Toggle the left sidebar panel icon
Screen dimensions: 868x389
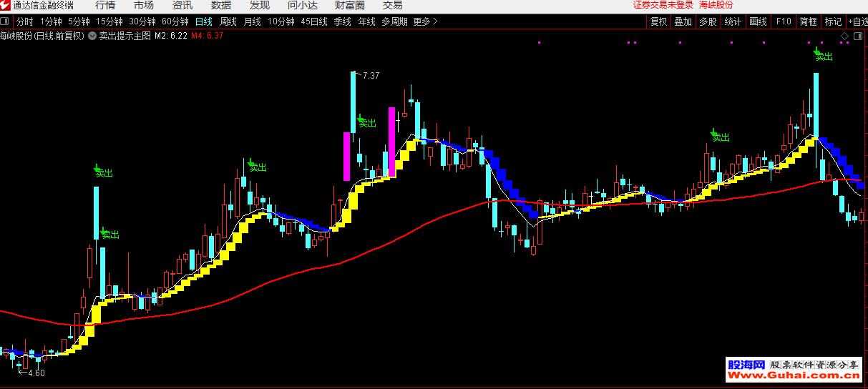[6, 21]
